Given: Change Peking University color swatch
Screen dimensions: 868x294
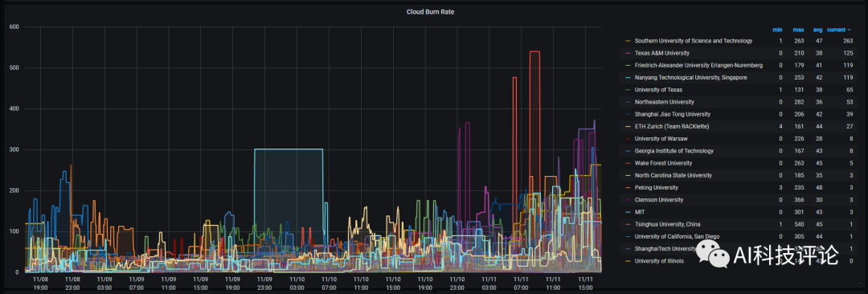Looking at the screenshot, I should pos(628,187).
